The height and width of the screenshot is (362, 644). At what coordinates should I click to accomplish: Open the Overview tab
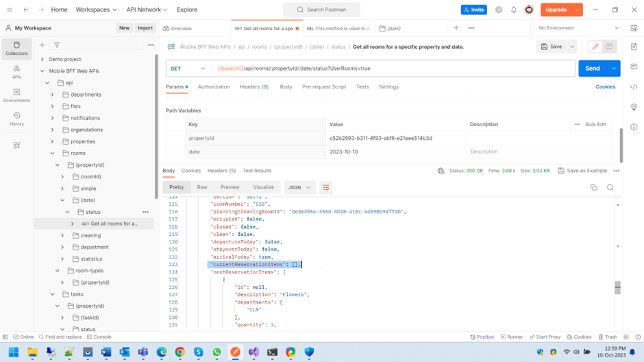pos(177,28)
